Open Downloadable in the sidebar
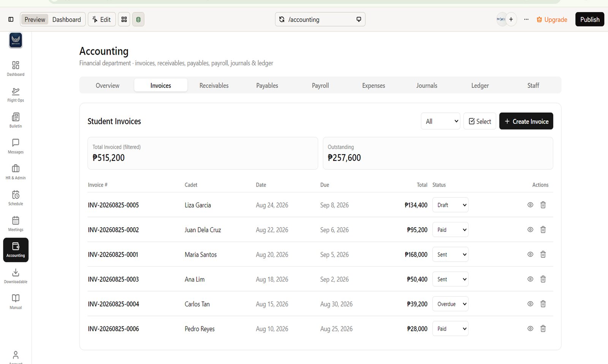 [16, 276]
